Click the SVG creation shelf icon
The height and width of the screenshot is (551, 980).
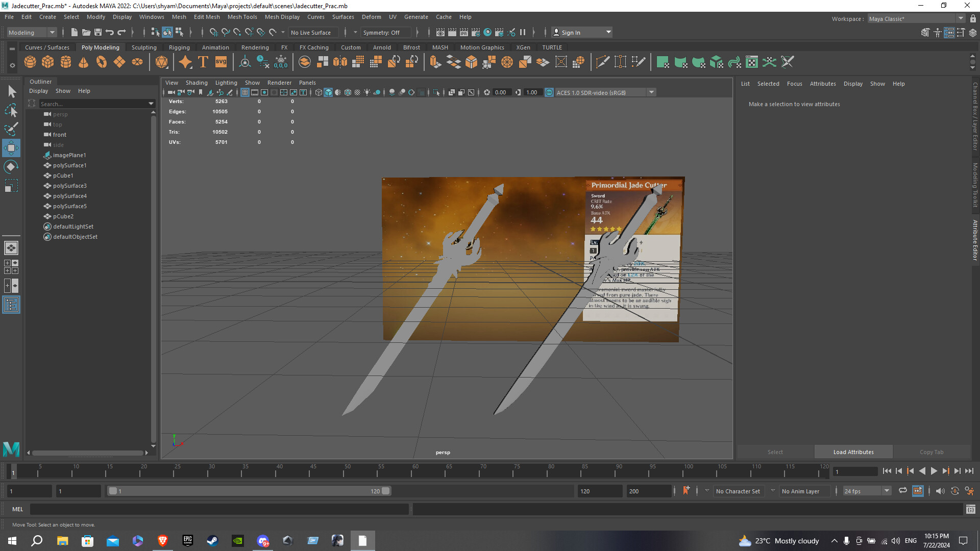click(x=220, y=62)
